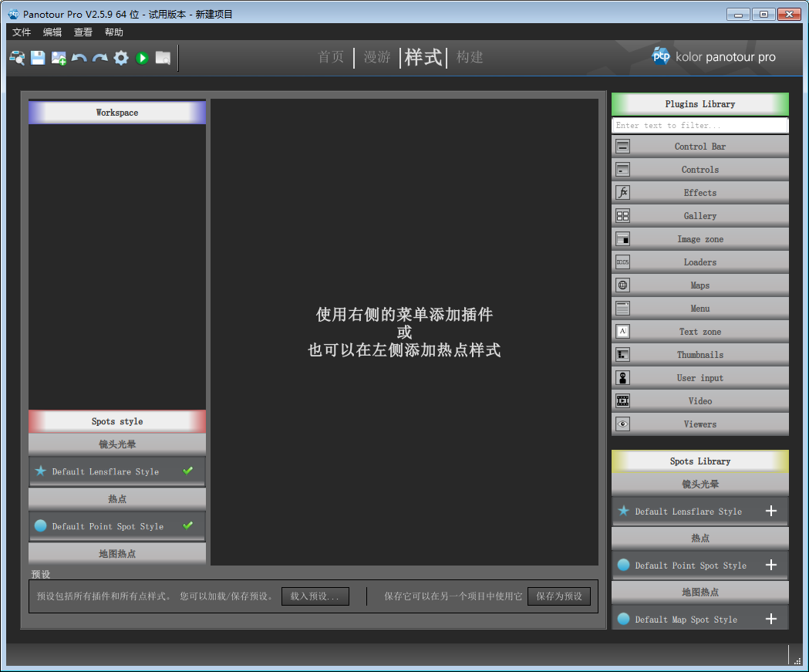
Task: Click the Video category label
Action: [700, 401]
